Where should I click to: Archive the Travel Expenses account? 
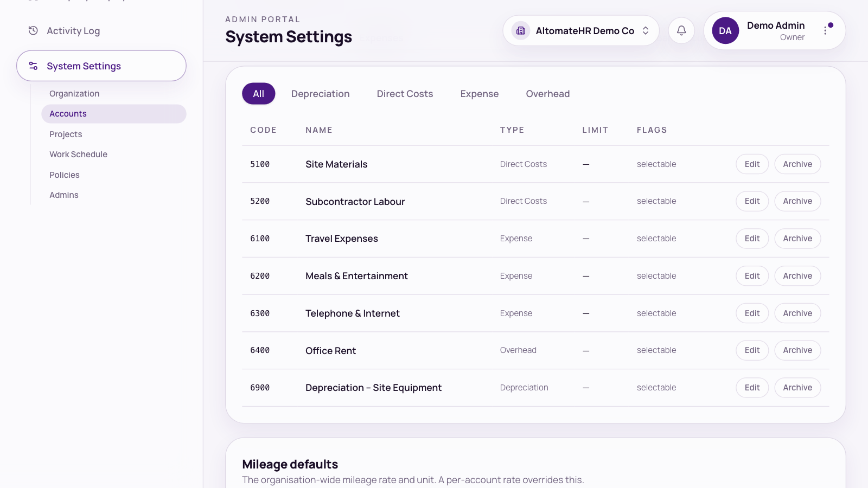pos(797,239)
